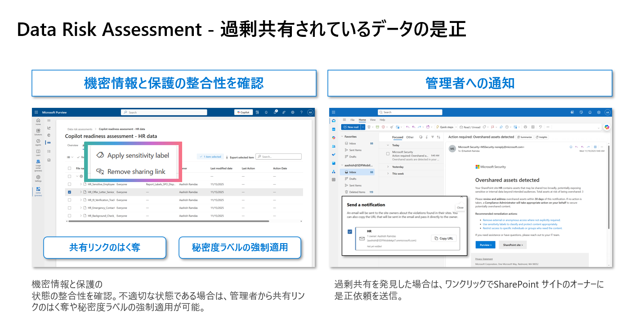Open the Purview app launcher grid
Screen dimensions: 644x329
[36, 112]
